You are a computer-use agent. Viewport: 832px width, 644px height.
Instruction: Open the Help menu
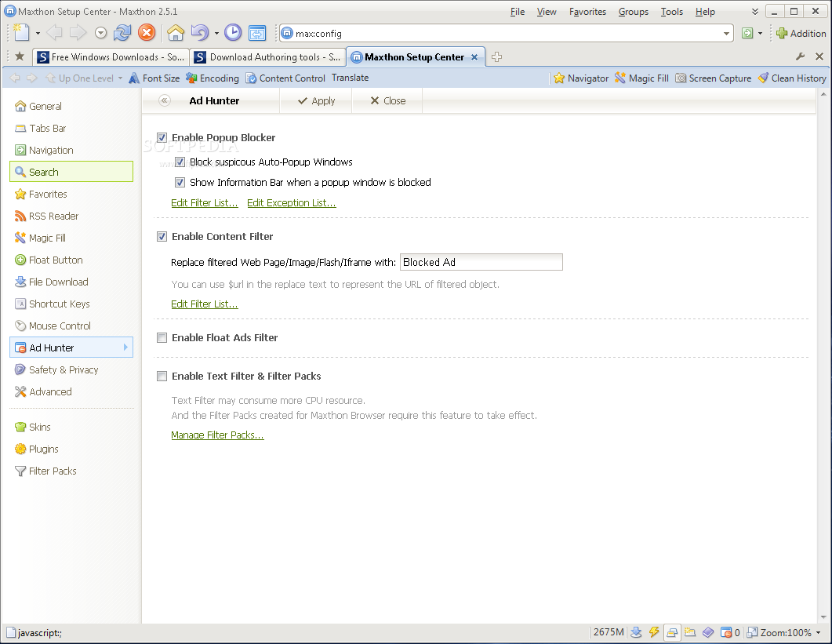[x=705, y=12]
